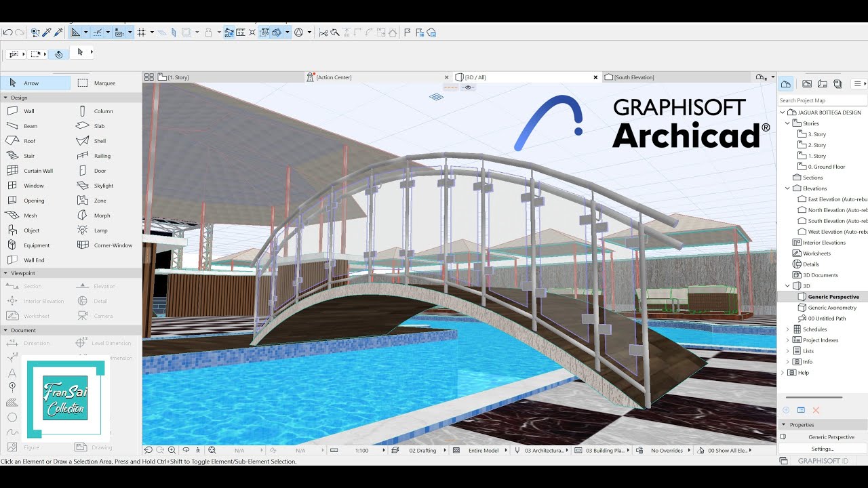The width and height of the screenshot is (868, 488).
Task: Collapse the Elevations tree node
Action: (x=788, y=188)
